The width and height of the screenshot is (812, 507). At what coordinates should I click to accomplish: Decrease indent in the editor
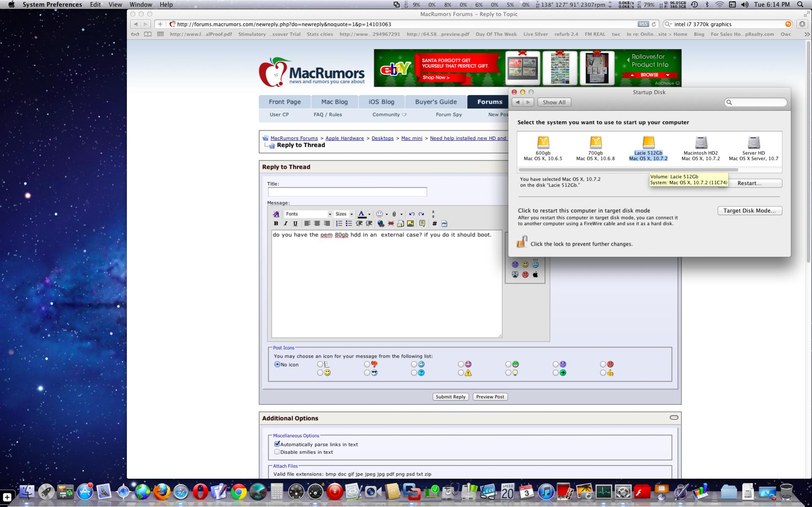pyautogui.click(x=359, y=223)
